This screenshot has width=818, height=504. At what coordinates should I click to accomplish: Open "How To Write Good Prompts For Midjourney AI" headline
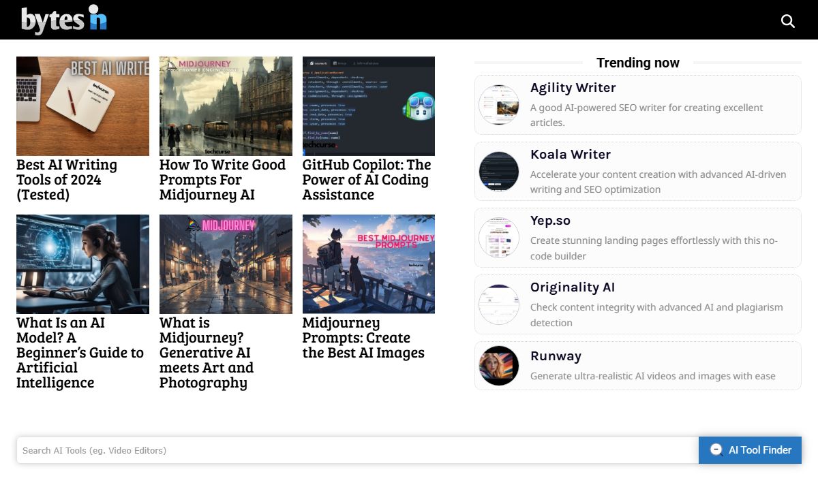point(222,180)
